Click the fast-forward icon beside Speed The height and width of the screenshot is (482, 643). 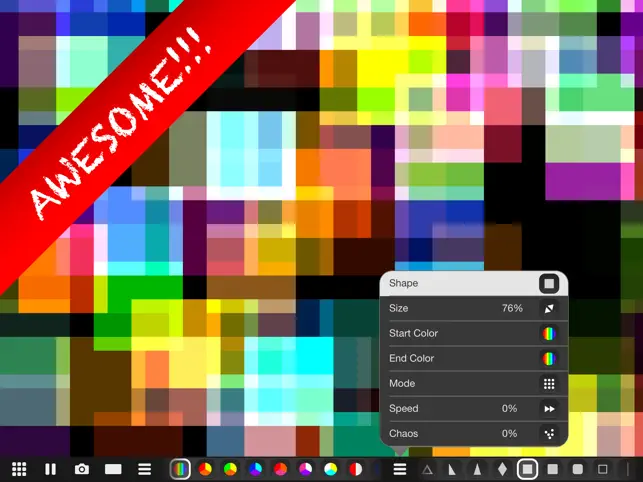pos(549,409)
